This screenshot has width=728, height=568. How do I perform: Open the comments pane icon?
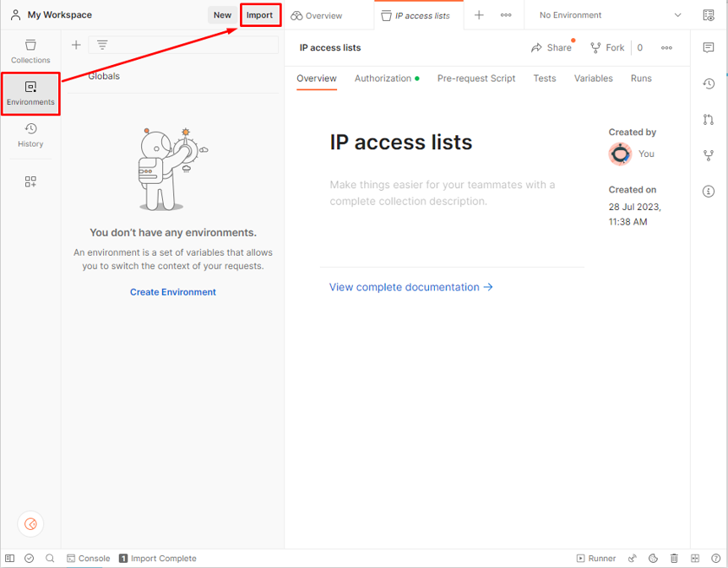coord(708,48)
